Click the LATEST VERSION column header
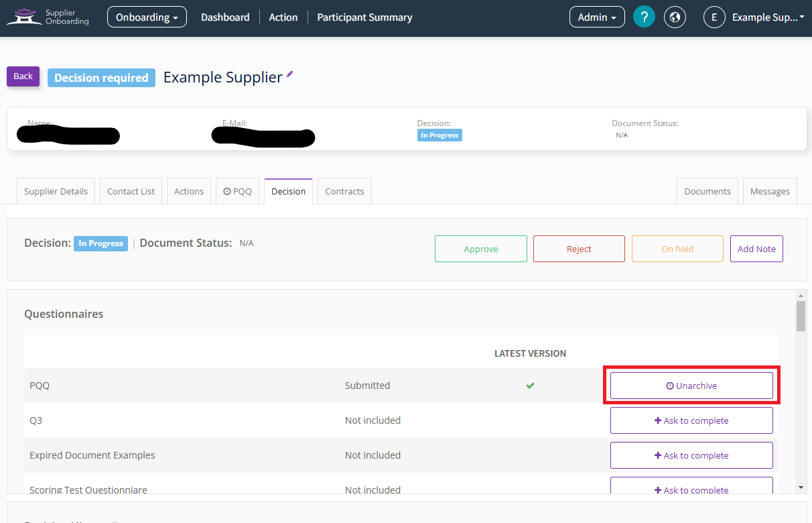This screenshot has width=812, height=523. 530,353
